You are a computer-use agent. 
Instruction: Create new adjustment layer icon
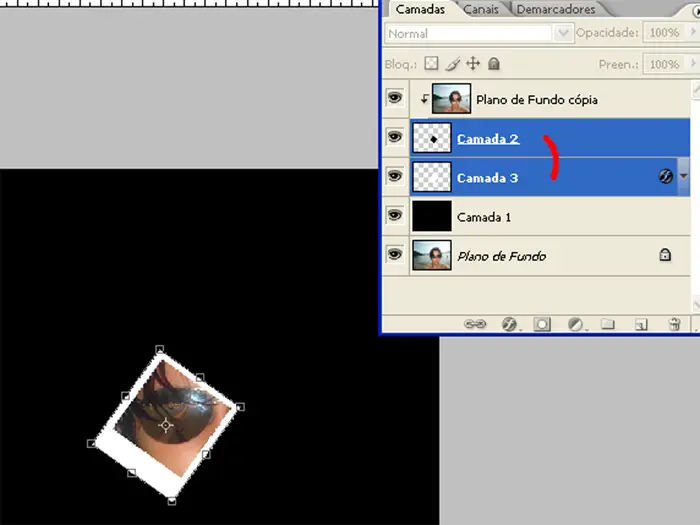pyautogui.click(x=575, y=324)
